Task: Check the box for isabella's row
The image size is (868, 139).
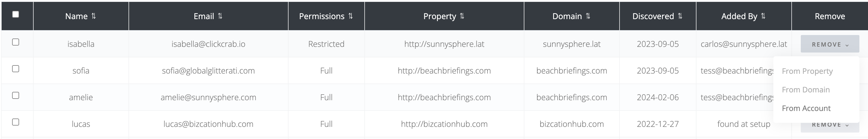Action: 16,42
